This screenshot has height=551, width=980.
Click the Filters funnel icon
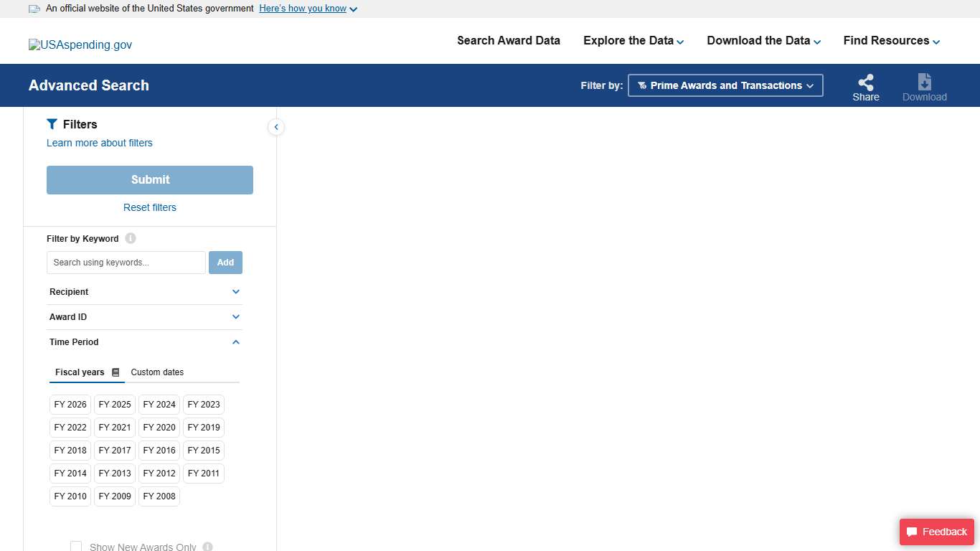tap(51, 123)
